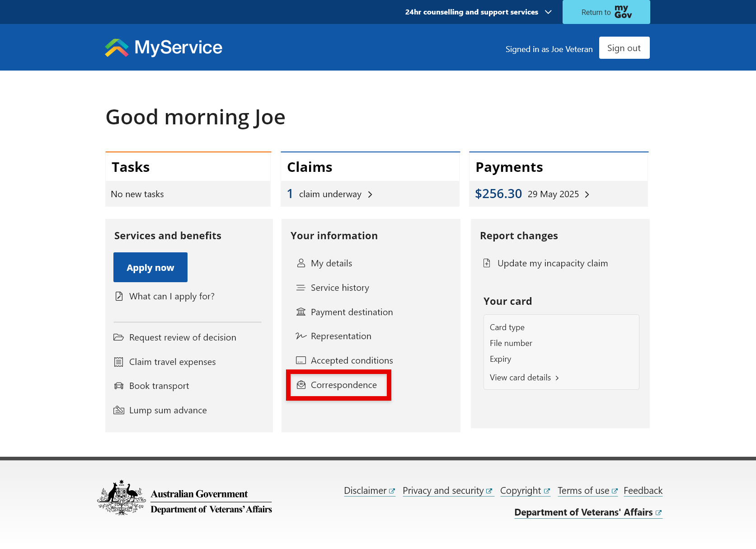Select My details
756x549 pixels.
[x=331, y=263]
